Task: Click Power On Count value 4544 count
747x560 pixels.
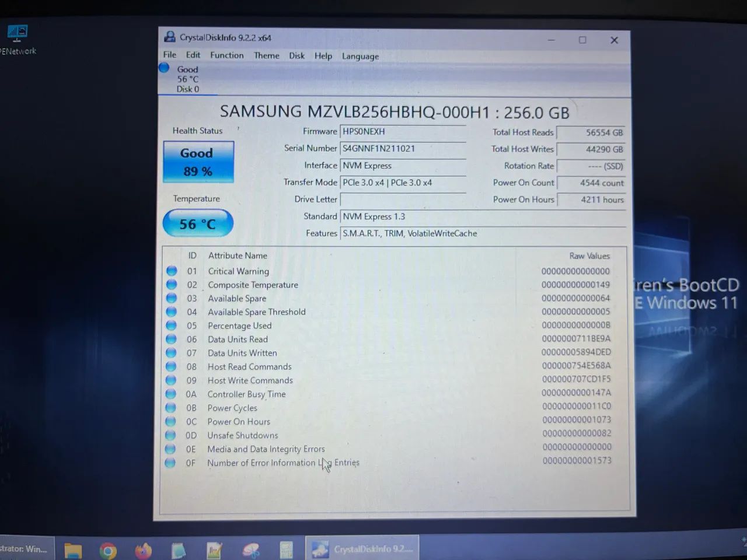Action: point(591,183)
